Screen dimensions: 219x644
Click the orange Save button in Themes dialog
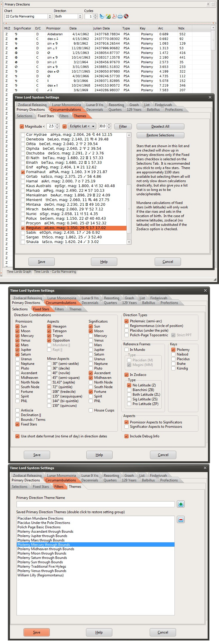(x=37, y=632)
